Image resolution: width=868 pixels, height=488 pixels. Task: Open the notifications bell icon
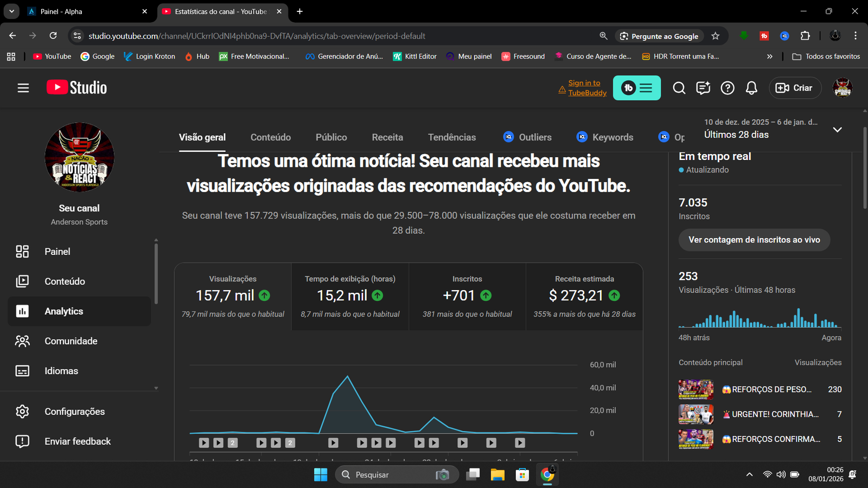[x=751, y=88]
